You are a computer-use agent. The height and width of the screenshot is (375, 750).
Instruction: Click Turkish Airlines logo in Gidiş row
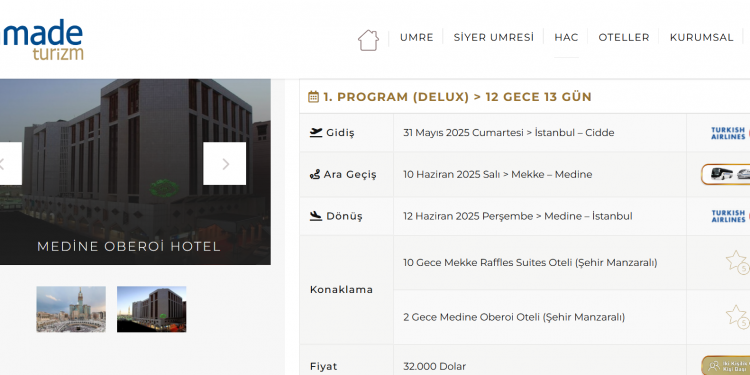(x=730, y=133)
